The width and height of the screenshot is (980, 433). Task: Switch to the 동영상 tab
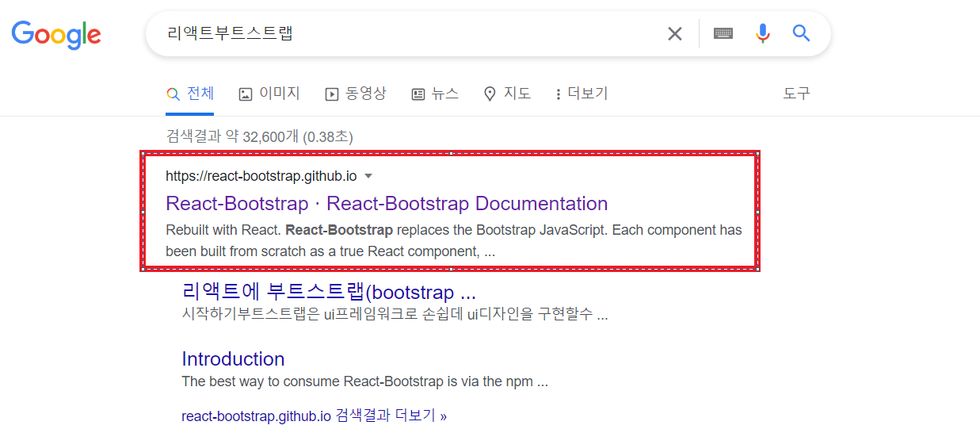click(356, 94)
